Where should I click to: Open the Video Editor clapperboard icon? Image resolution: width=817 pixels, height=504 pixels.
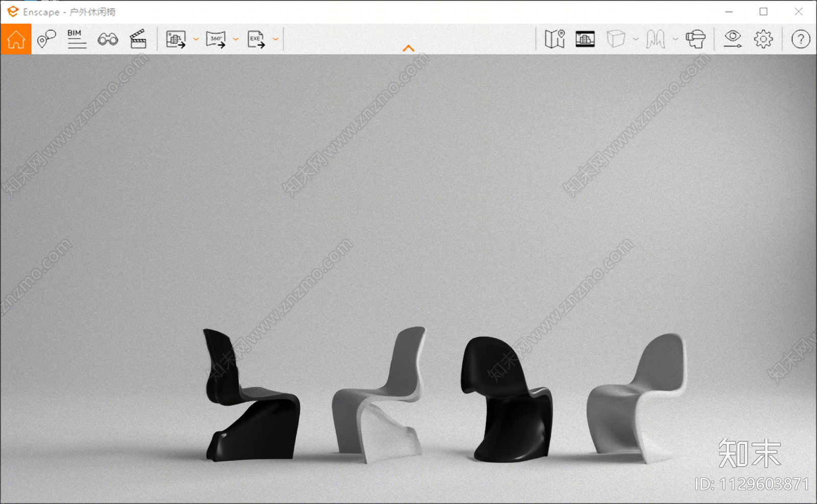[x=138, y=39]
